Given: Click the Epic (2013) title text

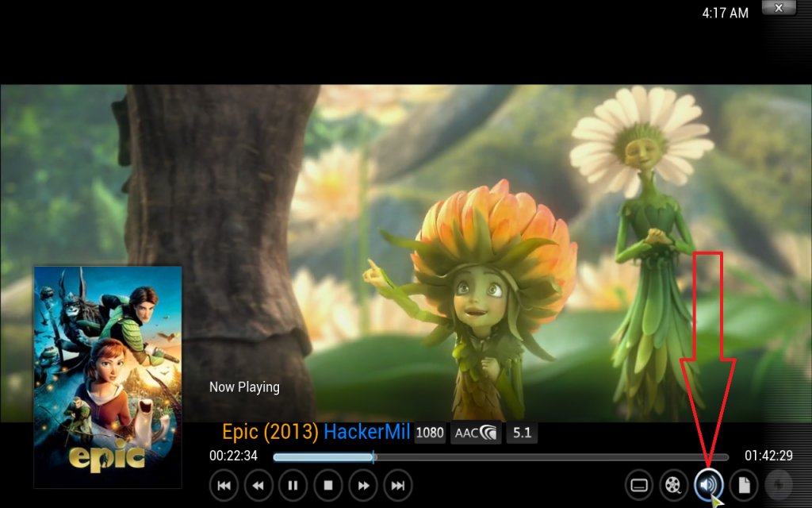Looking at the screenshot, I should click(270, 432).
